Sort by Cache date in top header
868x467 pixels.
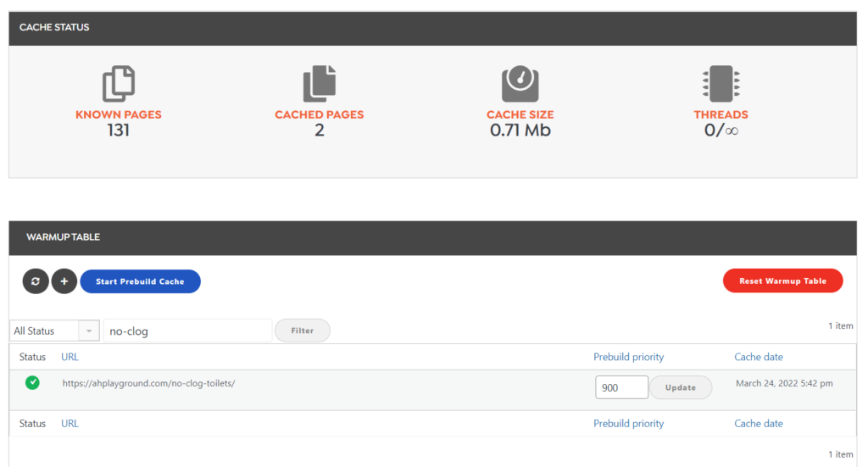[758, 357]
